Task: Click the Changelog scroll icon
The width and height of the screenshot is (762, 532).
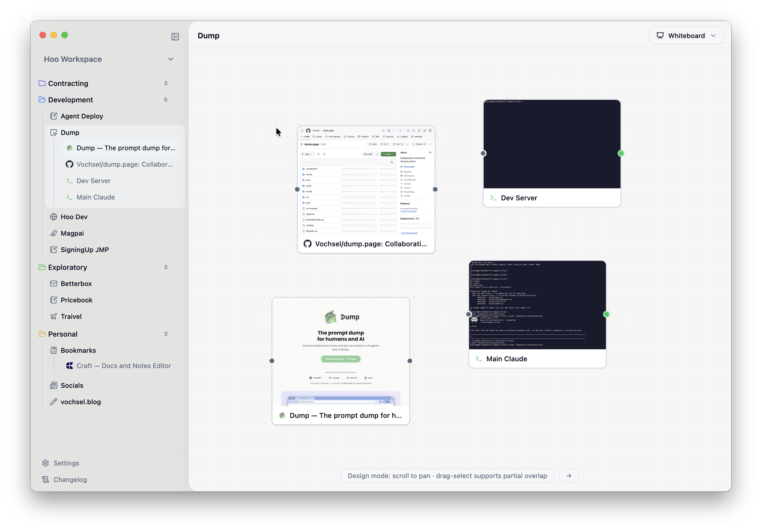Action: (45, 479)
